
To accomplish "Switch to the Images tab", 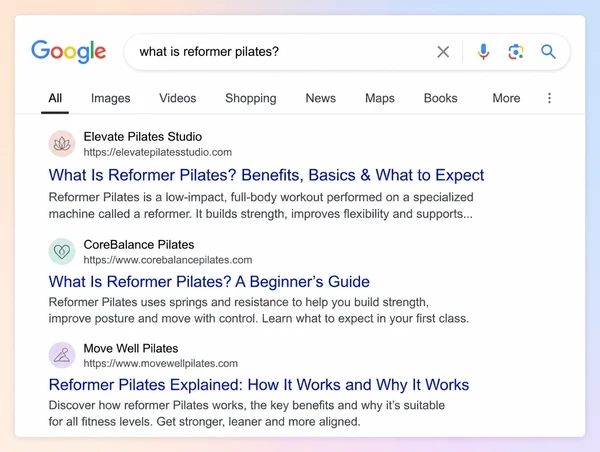I will 111,98.
